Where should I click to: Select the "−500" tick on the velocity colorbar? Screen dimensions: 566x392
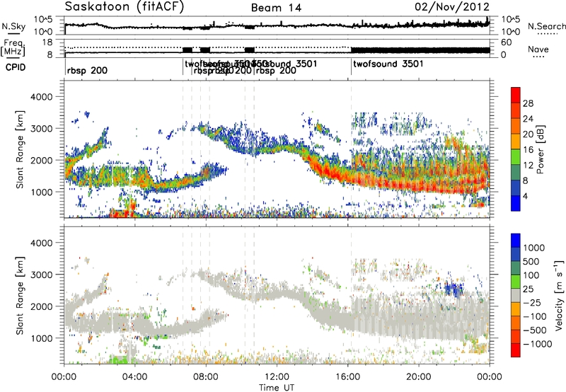click(535, 330)
